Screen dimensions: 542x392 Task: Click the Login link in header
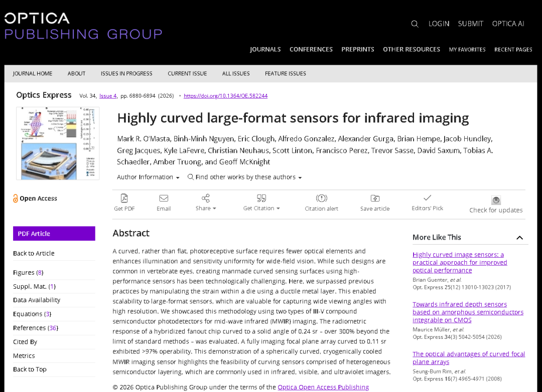[x=439, y=24]
